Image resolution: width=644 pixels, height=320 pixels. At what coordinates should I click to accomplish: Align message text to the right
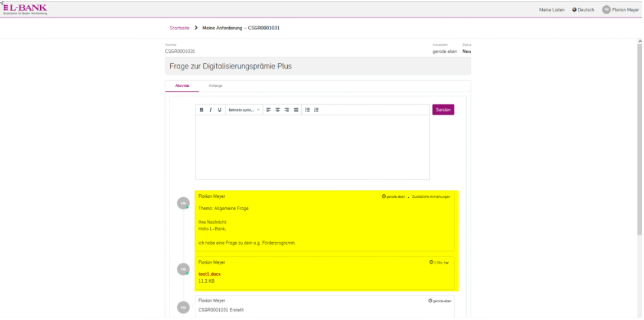click(x=287, y=110)
